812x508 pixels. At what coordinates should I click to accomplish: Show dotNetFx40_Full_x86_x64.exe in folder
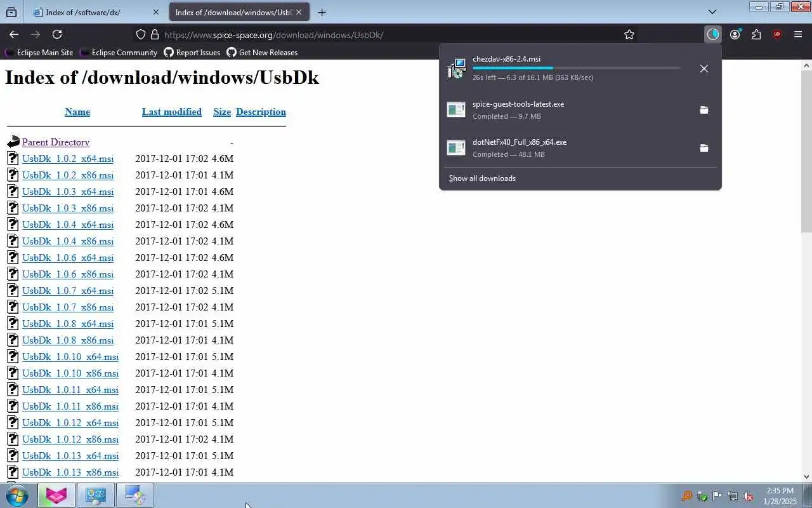704,148
